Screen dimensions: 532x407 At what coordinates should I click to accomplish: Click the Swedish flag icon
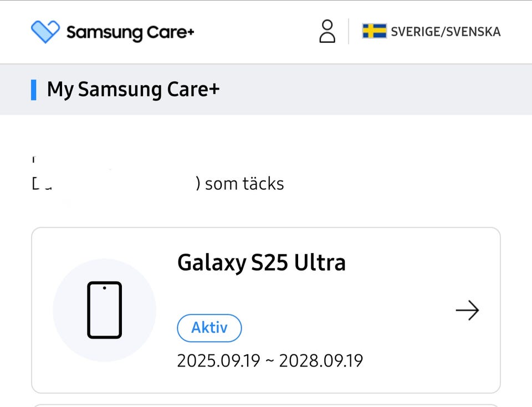(x=374, y=31)
